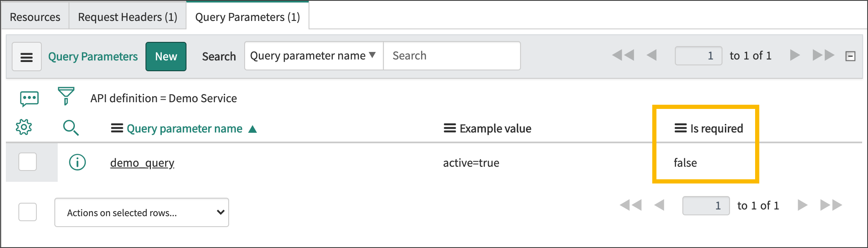Image resolution: width=868 pixels, height=248 pixels.
Task: Open the Query parameter name column menu icon
Action: click(x=115, y=128)
